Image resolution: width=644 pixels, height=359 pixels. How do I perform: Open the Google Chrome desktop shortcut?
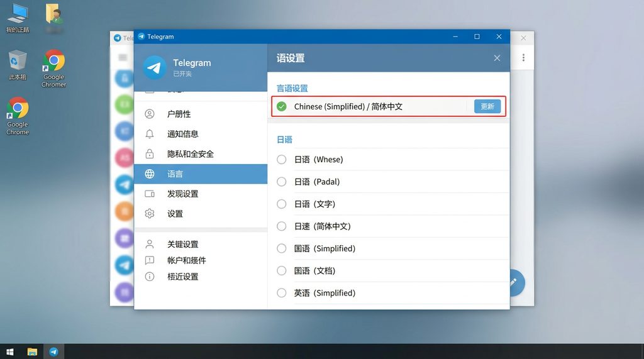(x=18, y=116)
